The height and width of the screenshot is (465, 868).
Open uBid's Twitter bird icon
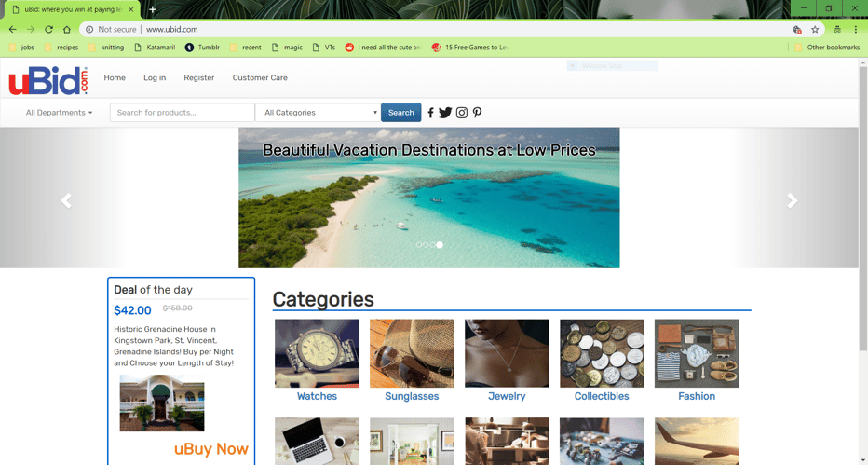click(x=445, y=113)
